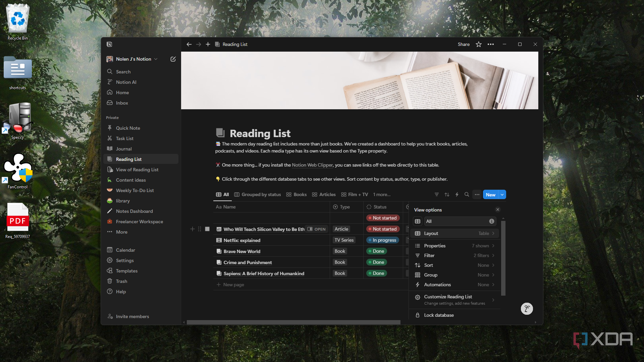The height and width of the screenshot is (362, 644).
Task: Click the database filter icon
Action: click(436, 194)
